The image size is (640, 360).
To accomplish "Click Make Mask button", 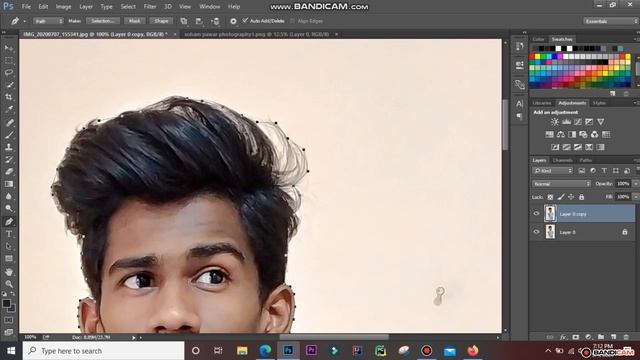I will tap(134, 21).
